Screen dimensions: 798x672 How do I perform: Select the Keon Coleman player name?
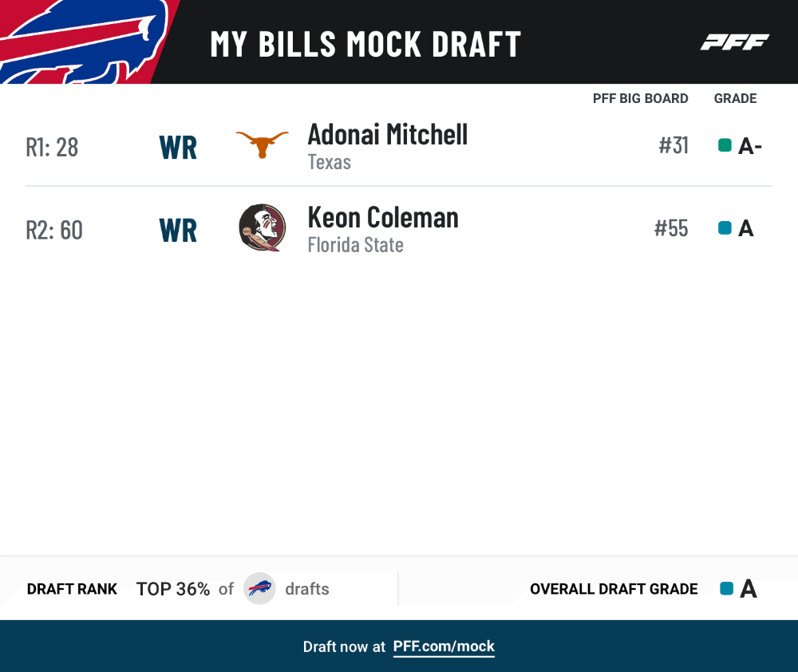point(383,217)
